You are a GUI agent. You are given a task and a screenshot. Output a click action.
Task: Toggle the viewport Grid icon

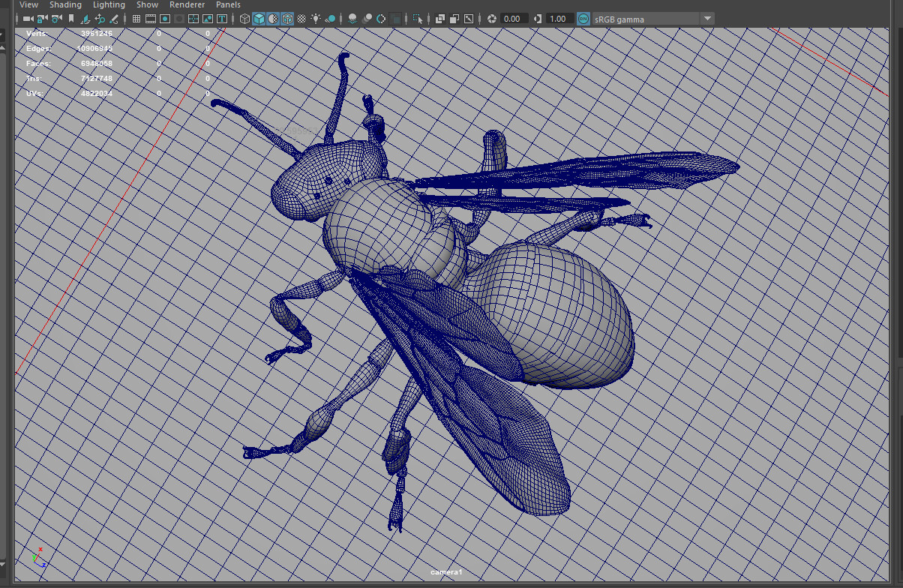pos(136,19)
